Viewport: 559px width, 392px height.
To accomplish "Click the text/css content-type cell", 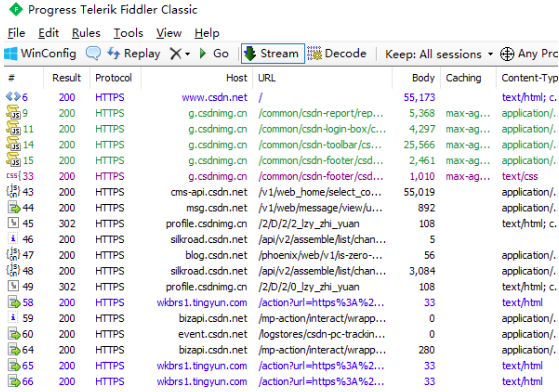I will point(519,176).
